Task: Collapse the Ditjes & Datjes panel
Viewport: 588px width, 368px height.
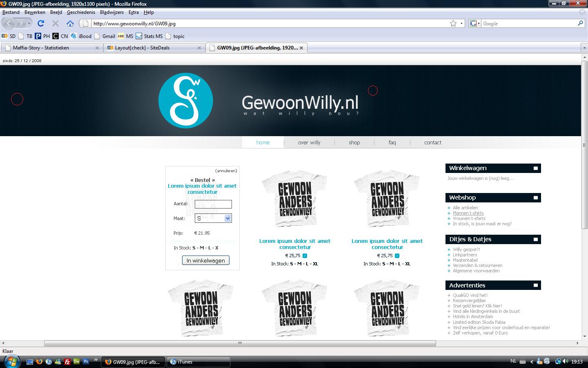Action: (x=536, y=239)
